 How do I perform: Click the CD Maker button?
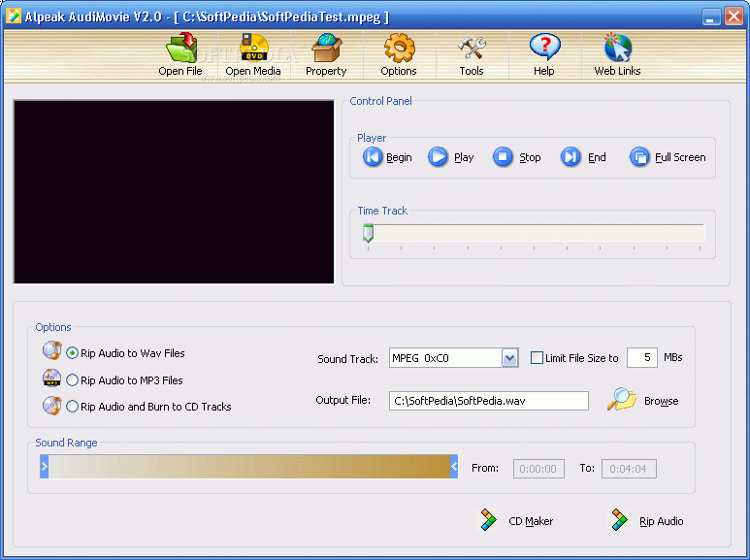pyautogui.click(x=516, y=521)
